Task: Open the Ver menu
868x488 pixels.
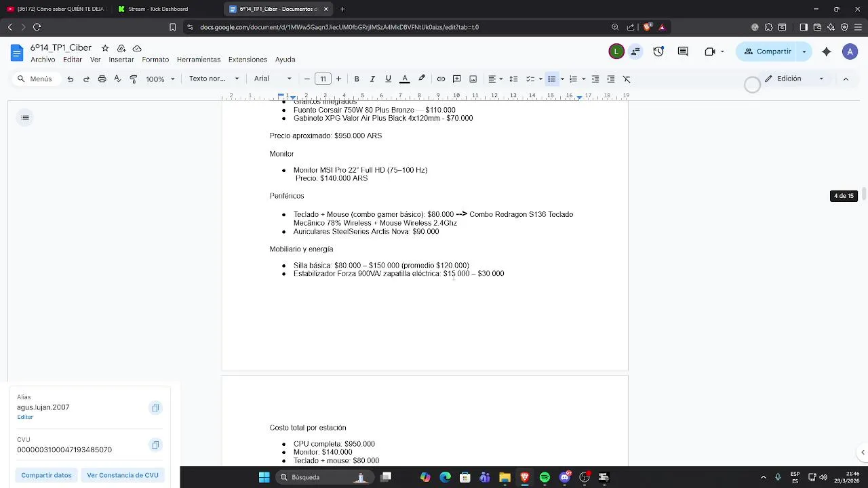Action: [96, 60]
